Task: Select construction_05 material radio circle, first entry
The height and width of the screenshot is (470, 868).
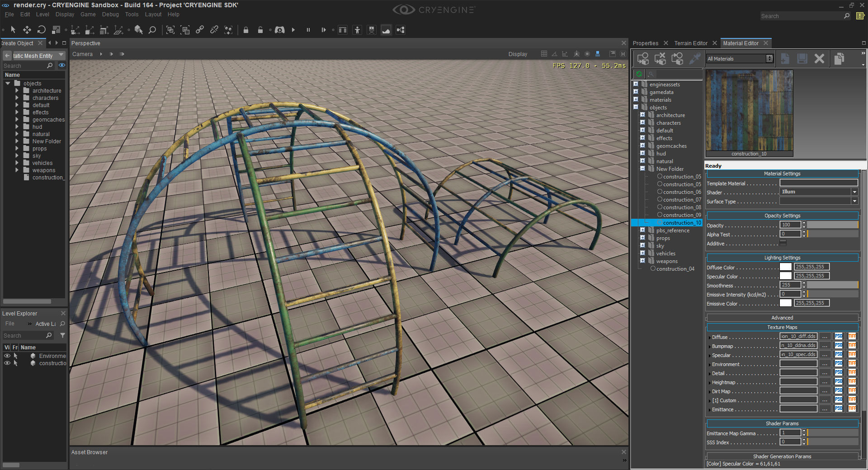Action: (x=660, y=176)
